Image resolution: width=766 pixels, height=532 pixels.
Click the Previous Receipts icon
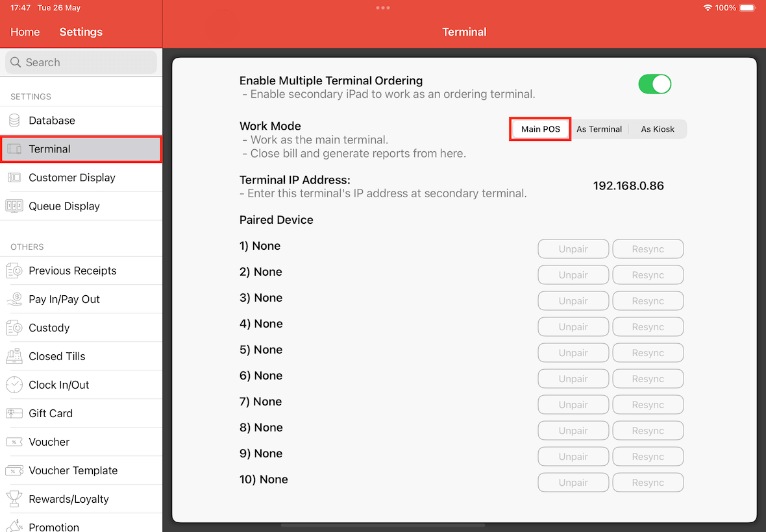pyautogui.click(x=14, y=271)
